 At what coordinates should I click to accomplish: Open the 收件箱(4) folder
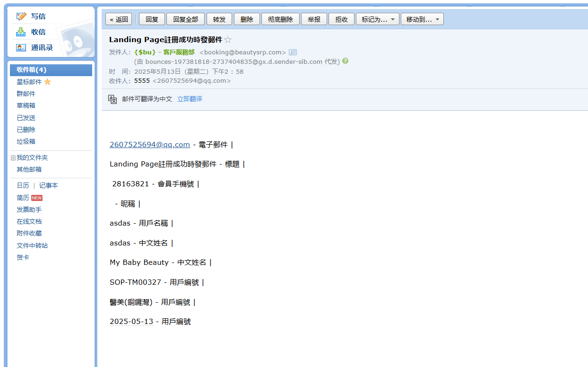pyautogui.click(x=31, y=70)
